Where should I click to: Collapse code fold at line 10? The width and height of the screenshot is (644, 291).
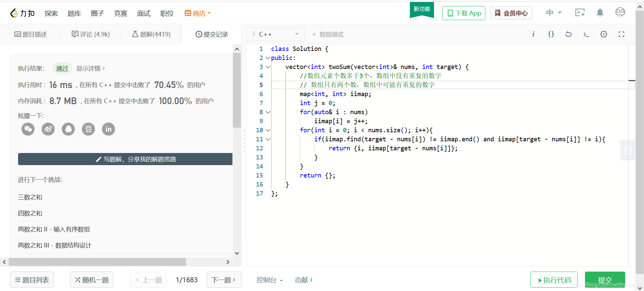[x=268, y=130]
